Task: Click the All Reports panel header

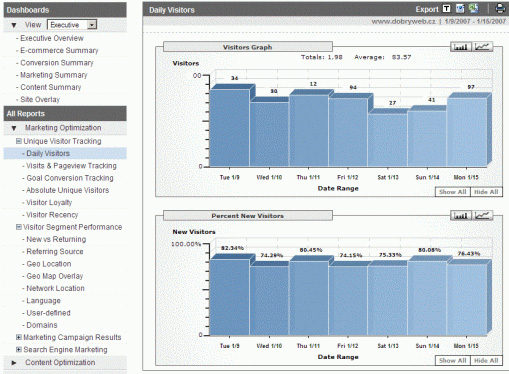Action: (x=65, y=114)
